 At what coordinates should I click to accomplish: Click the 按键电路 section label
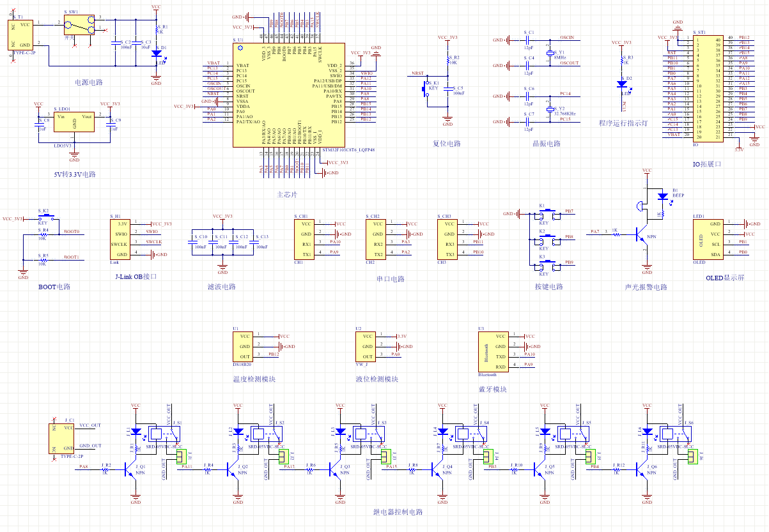click(549, 287)
